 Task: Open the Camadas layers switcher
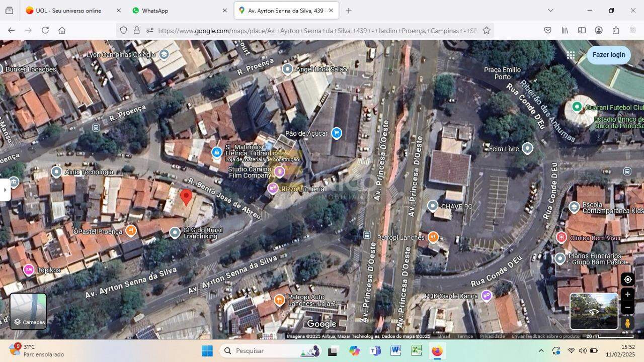pos(28,311)
